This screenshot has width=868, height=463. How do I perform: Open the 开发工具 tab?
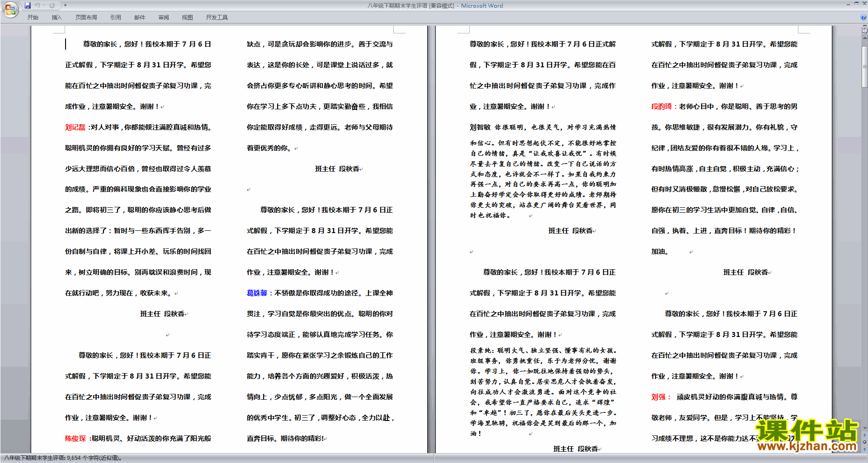pos(217,18)
